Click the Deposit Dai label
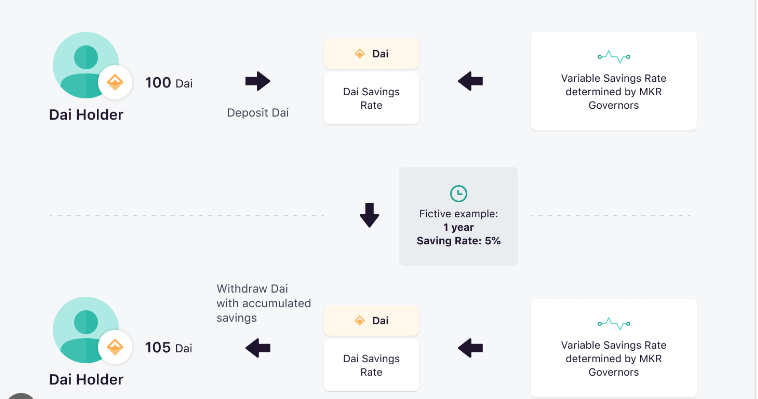This screenshot has height=399, width=758. coord(258,113)
